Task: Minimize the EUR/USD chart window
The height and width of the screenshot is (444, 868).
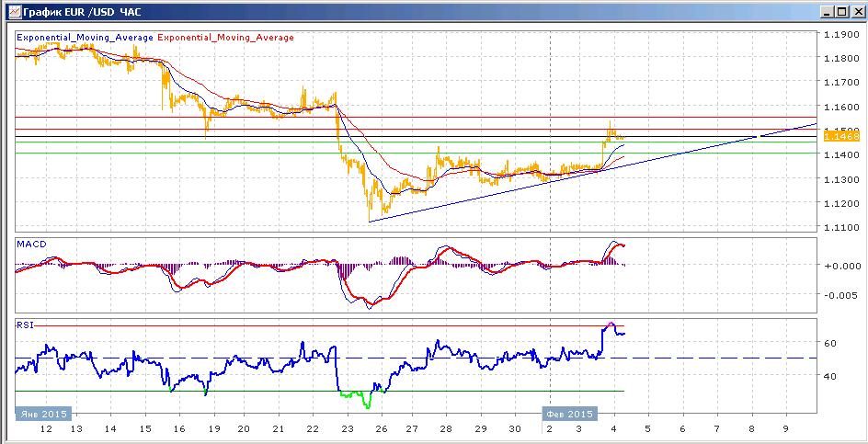Action: [828, 12]
